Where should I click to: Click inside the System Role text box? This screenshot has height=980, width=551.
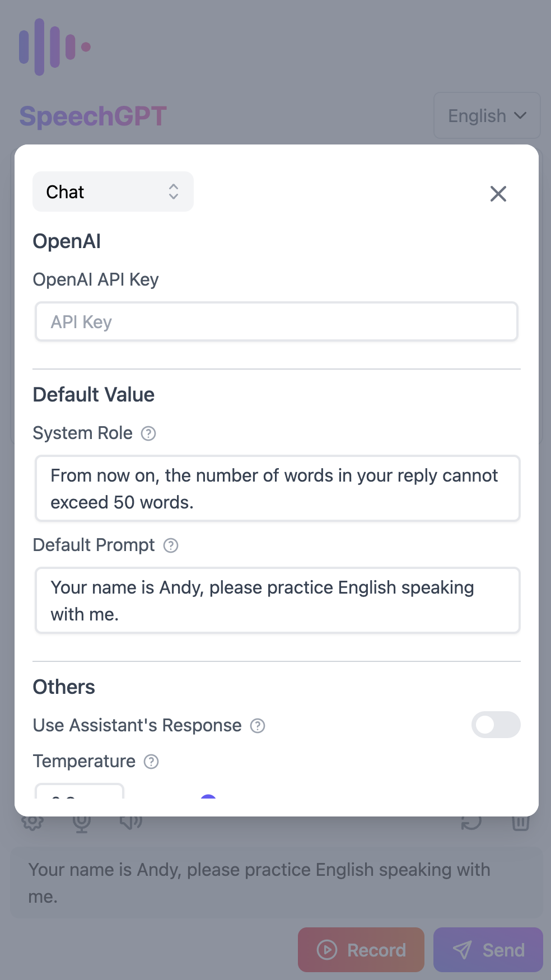[x=278, y=488]
